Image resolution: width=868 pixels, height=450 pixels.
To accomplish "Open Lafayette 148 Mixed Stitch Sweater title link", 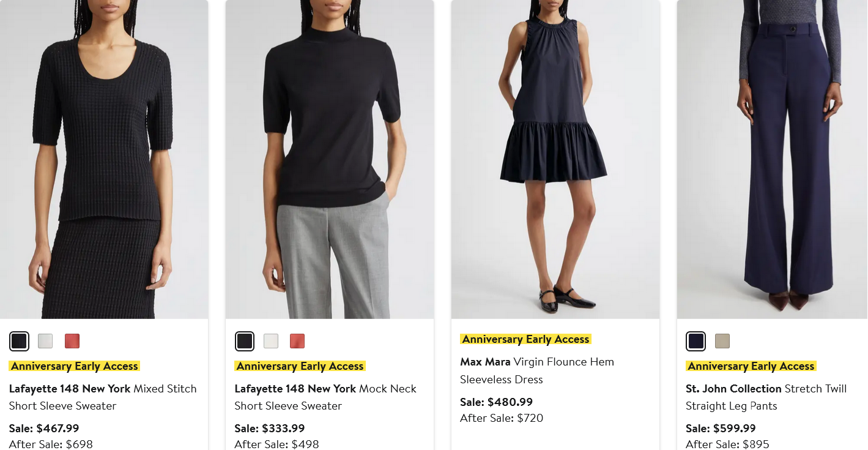I will coord(103,397).
